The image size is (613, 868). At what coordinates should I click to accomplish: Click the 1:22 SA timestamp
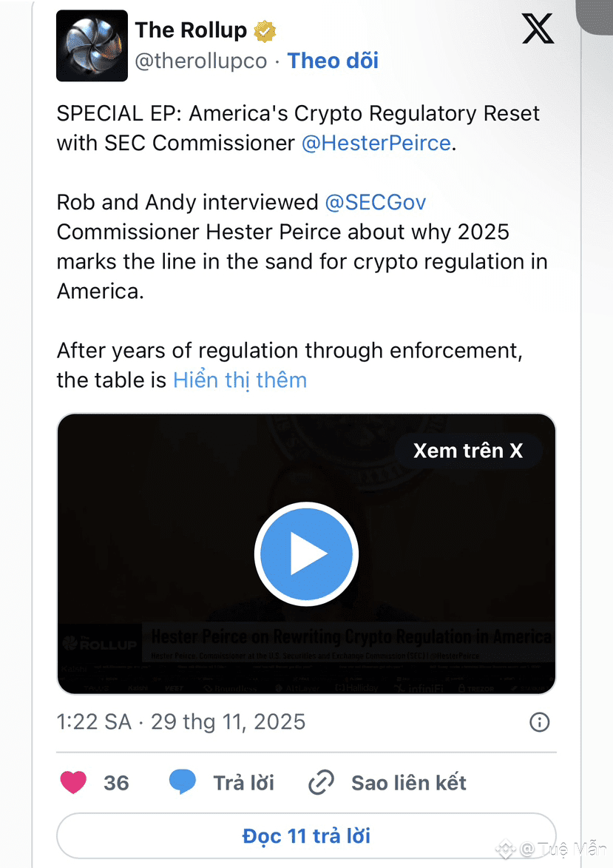coord(94,722)
